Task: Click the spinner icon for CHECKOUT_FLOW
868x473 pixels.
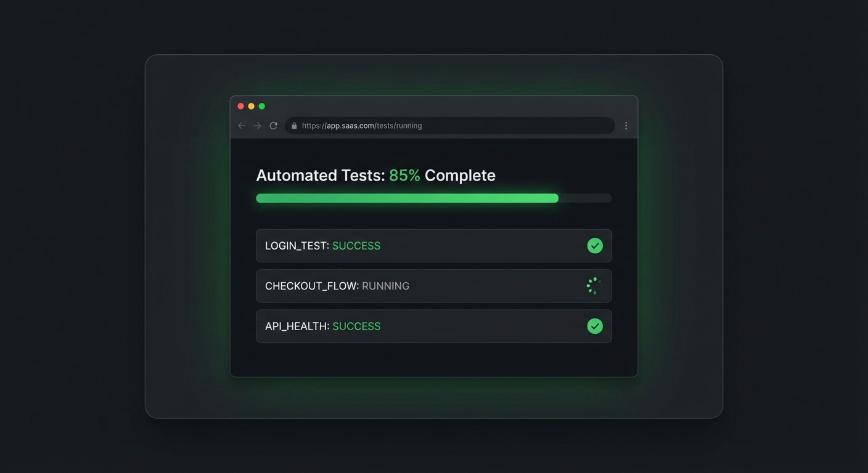Action: 592,285
